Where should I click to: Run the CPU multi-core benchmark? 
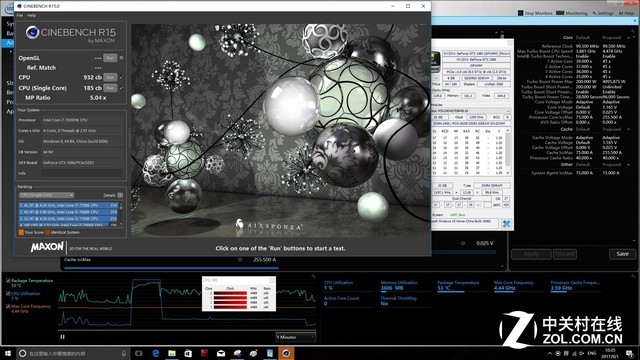point(110,77)
